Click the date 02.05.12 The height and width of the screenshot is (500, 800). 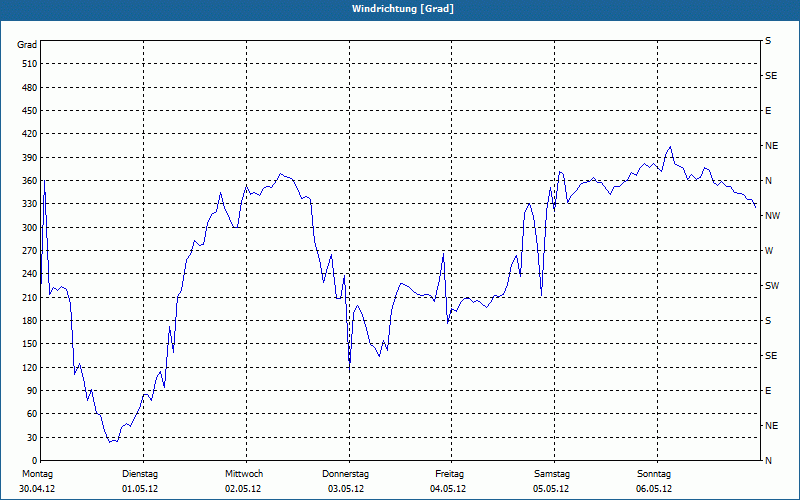(x=243, y=489)
